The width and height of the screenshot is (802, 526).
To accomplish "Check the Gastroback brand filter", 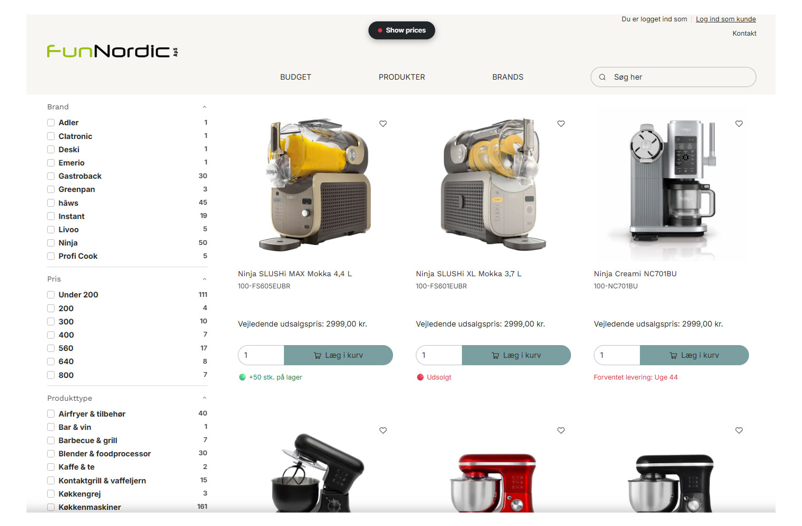I will [x=51, y=176].
